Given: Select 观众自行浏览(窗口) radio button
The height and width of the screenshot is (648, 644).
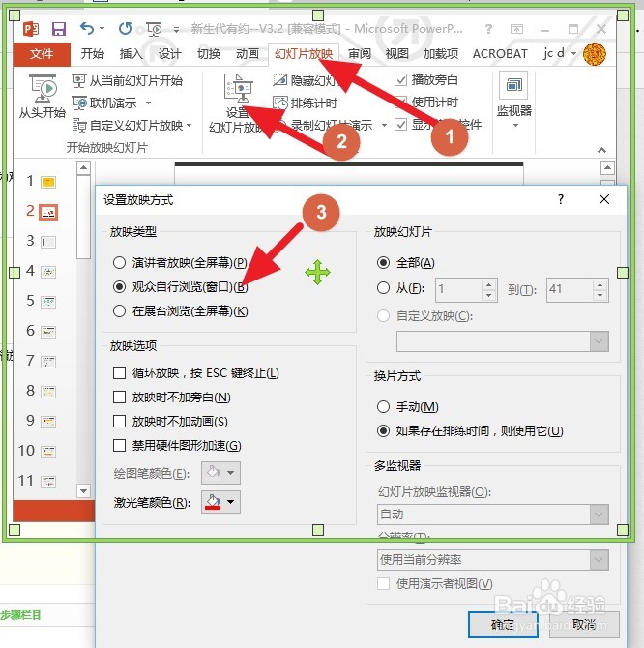Looking at the screenshot, I should coord(119,286).
